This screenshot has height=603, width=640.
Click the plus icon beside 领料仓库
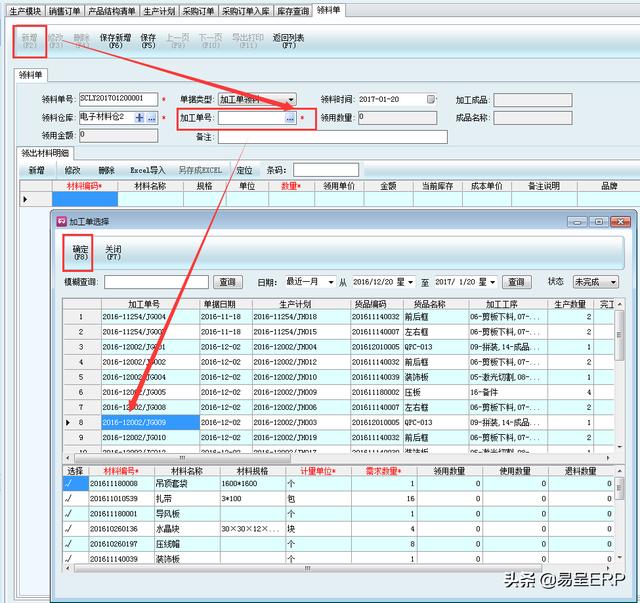click(x=140, y=118)
